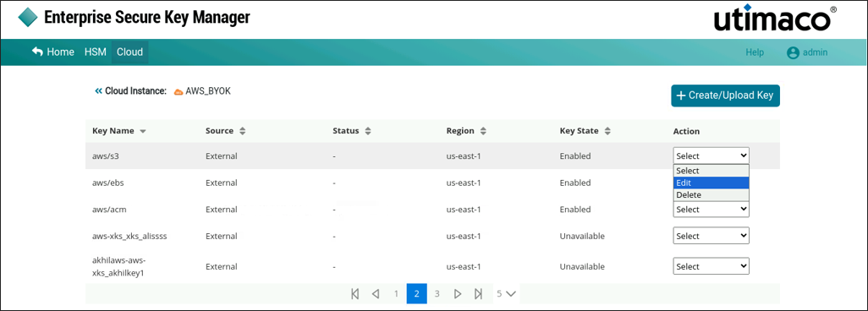Open the action dropdown for akhilaws-aws-xks_akhilkey1

pyautogui.click(x=711, y=266)
